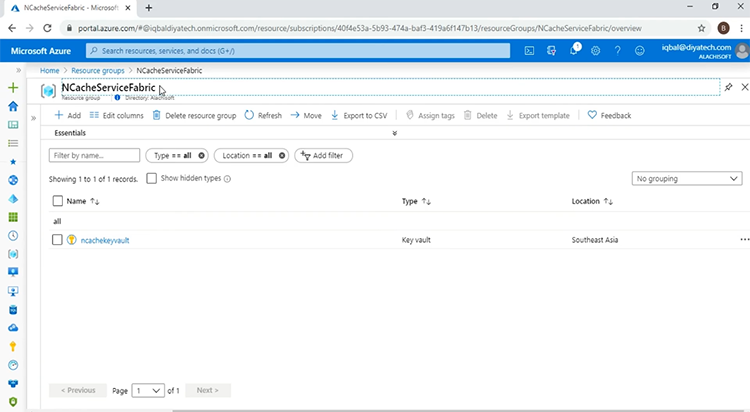Go to Resource groups breadcrumb
Screen dimensions: 750x412
point(98,70)
